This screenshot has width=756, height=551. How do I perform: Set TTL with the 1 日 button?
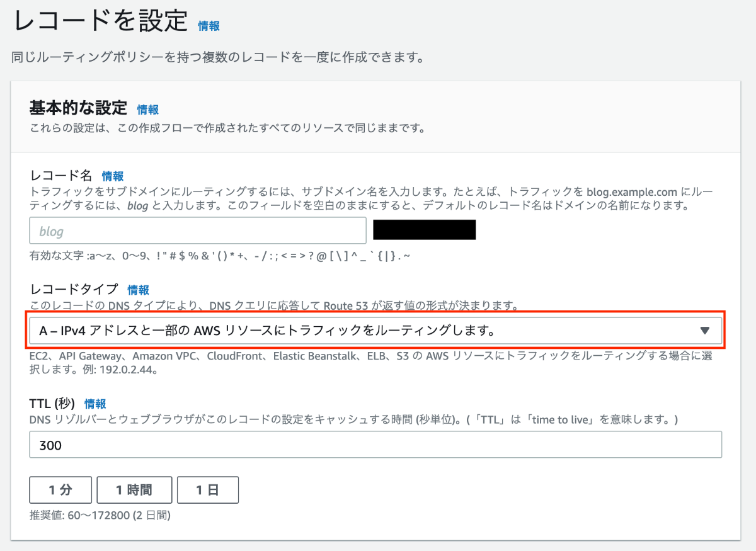(x=208, y=490)
